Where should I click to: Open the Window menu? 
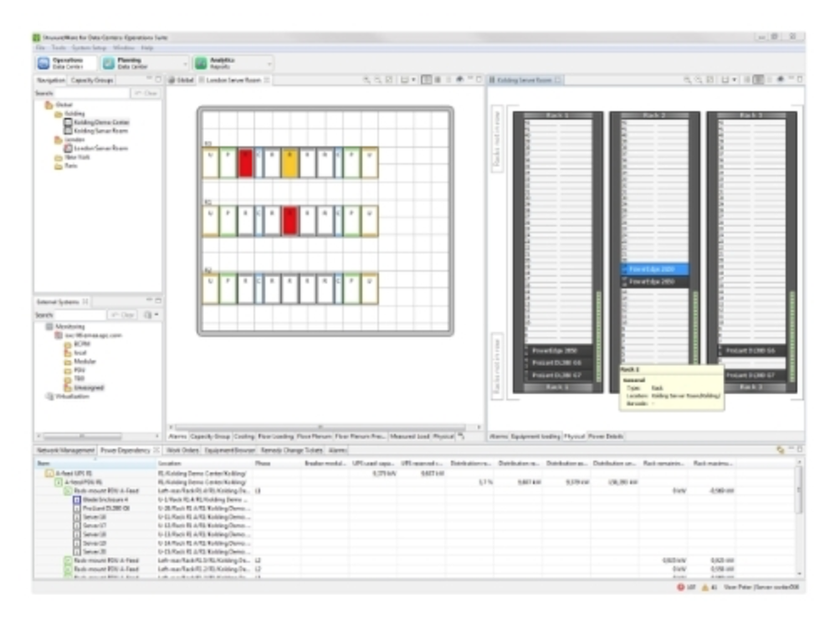click(124, 48)
